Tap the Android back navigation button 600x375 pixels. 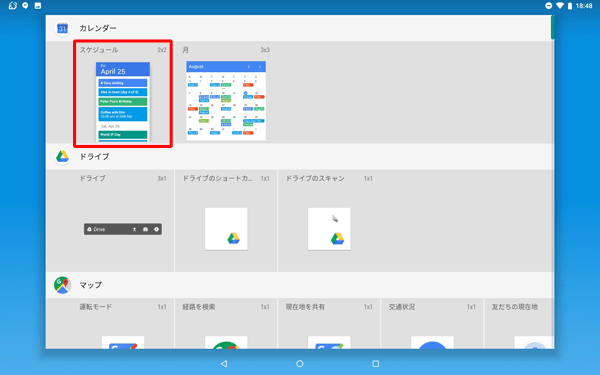[x=224, y=364]
